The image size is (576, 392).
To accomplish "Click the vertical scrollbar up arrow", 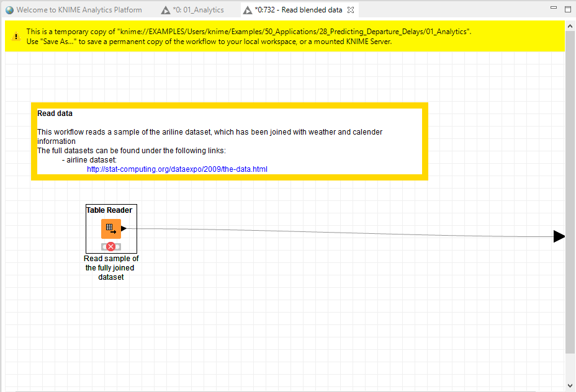I will (570, 27).
